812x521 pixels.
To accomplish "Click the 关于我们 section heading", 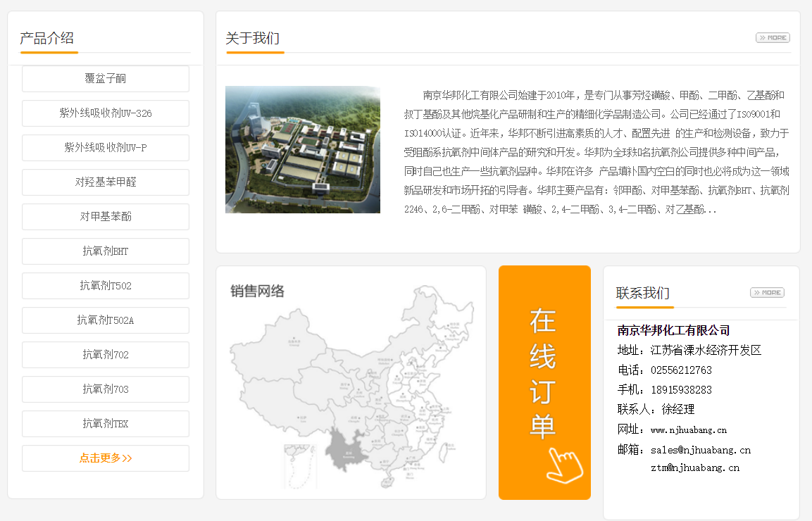I will [252, 39].
